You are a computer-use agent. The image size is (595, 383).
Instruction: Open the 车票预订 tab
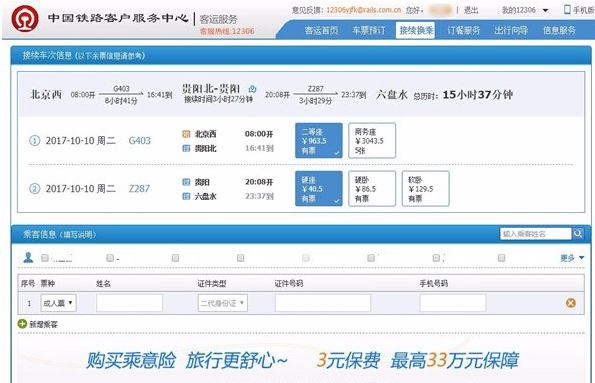point(369,30)
